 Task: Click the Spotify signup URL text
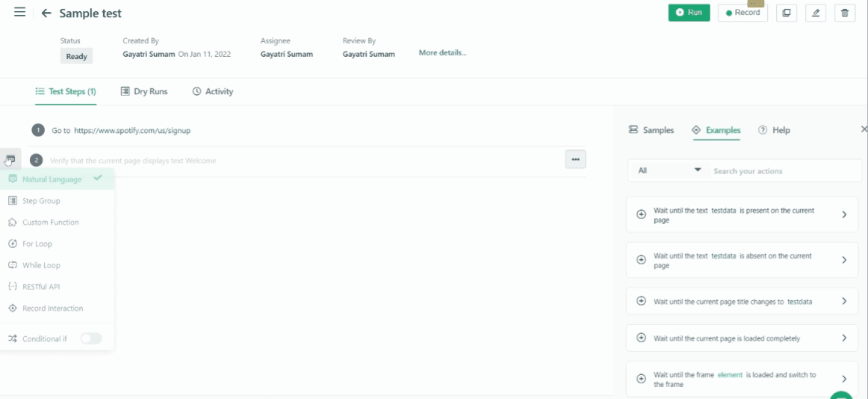(x=132, y=131)
